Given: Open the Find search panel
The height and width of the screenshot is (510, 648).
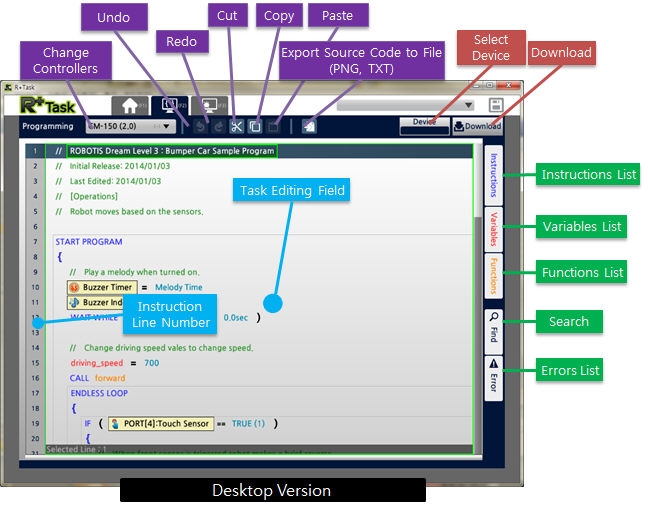Looking at the screenshot, I should point(493,331).
